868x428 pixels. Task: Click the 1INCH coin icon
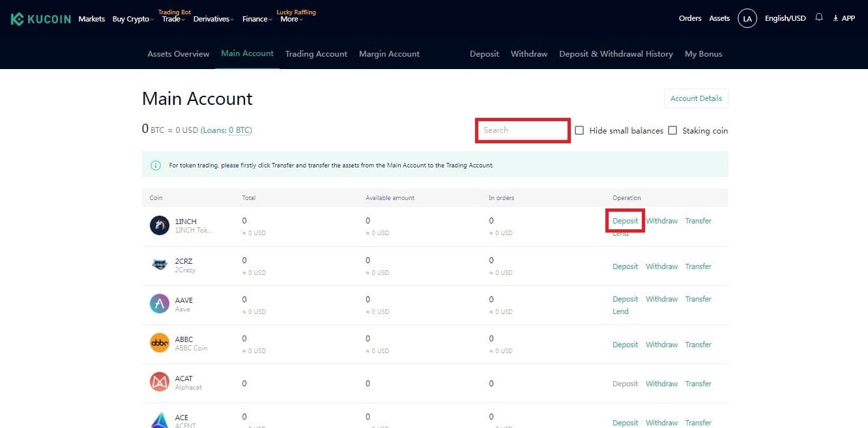[x=160, y=225]
